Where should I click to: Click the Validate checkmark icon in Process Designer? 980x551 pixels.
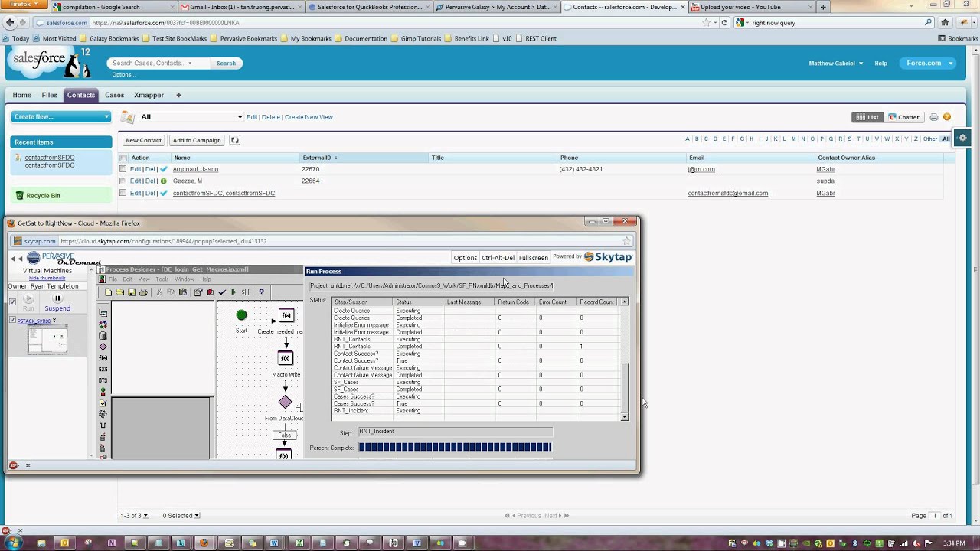[x=222, y=292]
